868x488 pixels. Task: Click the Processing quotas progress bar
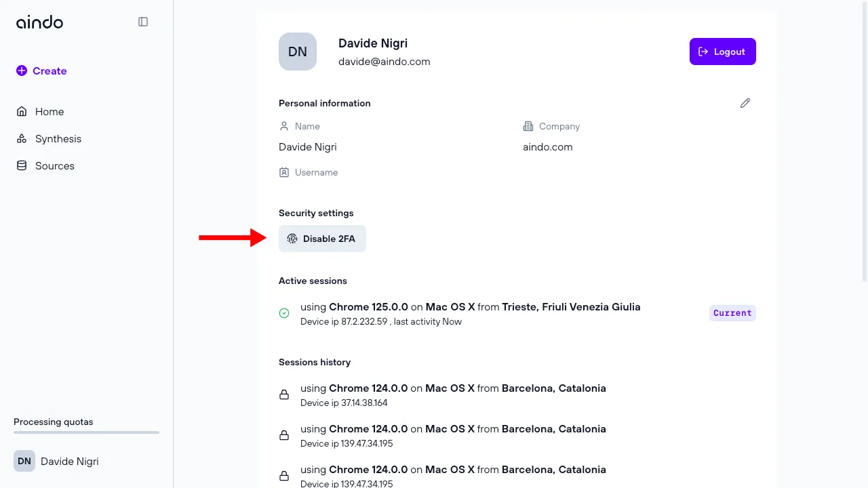[x=86, y=432]
